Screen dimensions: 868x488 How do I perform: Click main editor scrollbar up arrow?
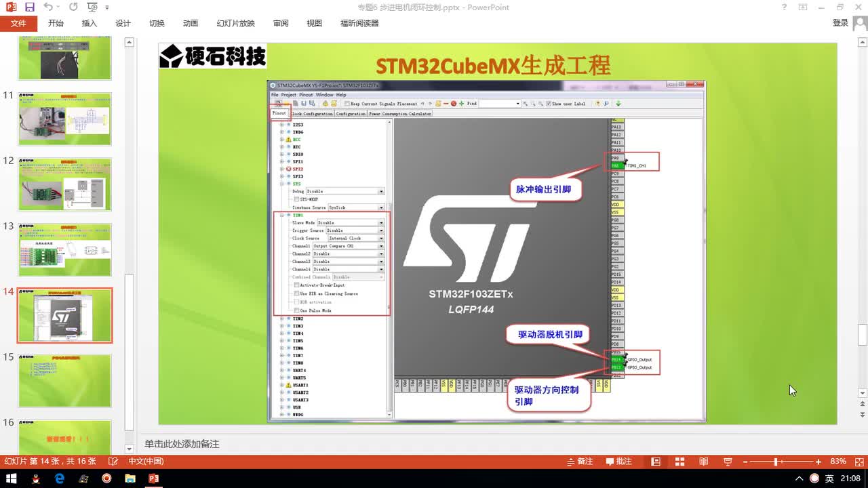coord(863,43)
